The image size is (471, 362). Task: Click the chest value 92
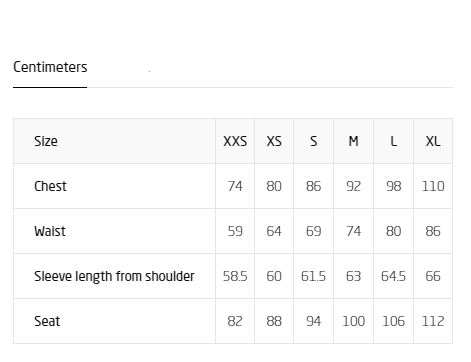(353, 186)
